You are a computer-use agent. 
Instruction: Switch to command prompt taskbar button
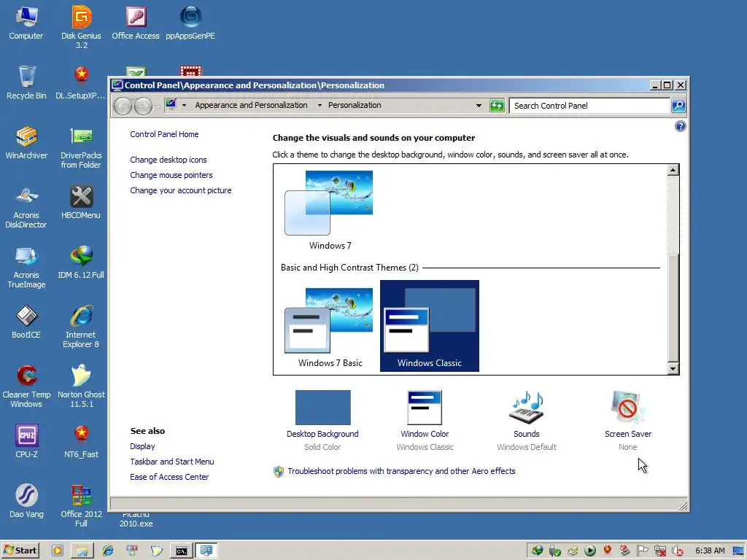[x=182, y=551]
